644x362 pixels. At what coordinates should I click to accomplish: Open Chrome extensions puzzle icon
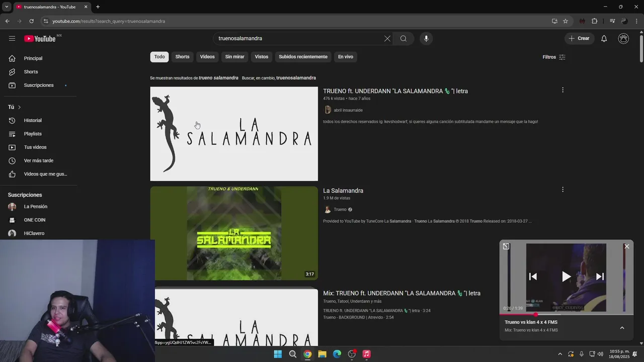click(x=594, y=21)
